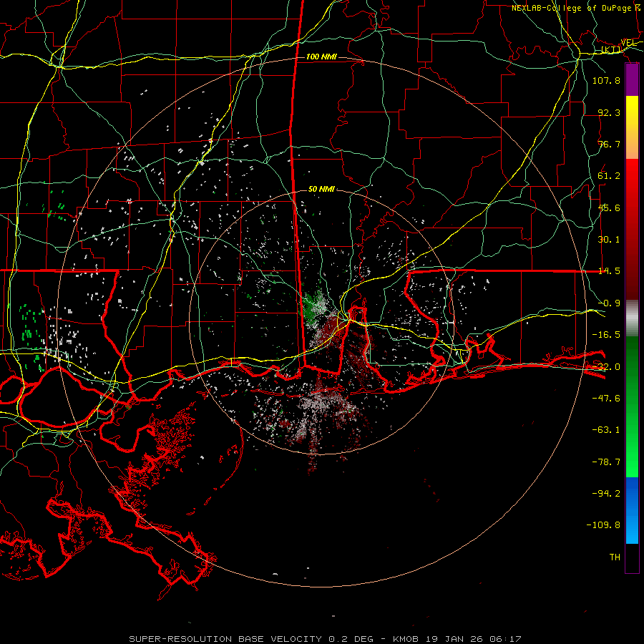644x644 pixels.
Task: Click the -63.1 velocity scale value
Action: pos(606,430)
